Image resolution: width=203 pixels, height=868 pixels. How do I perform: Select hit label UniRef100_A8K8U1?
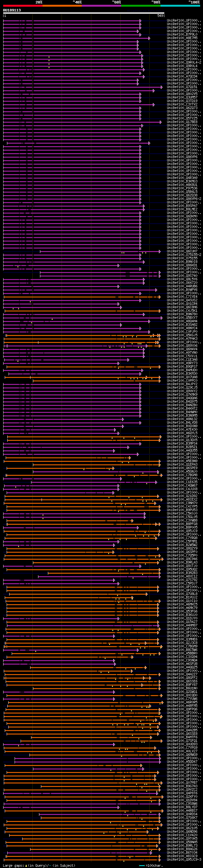[182, 185]
